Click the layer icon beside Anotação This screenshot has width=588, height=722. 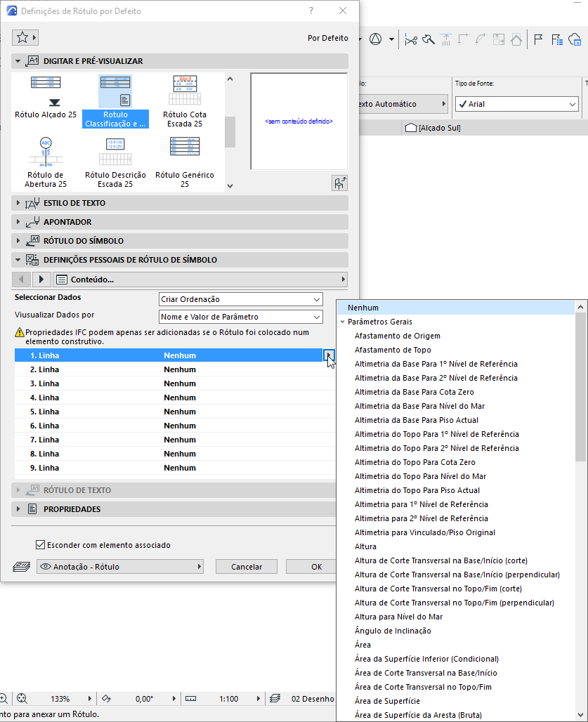point(21,566)
